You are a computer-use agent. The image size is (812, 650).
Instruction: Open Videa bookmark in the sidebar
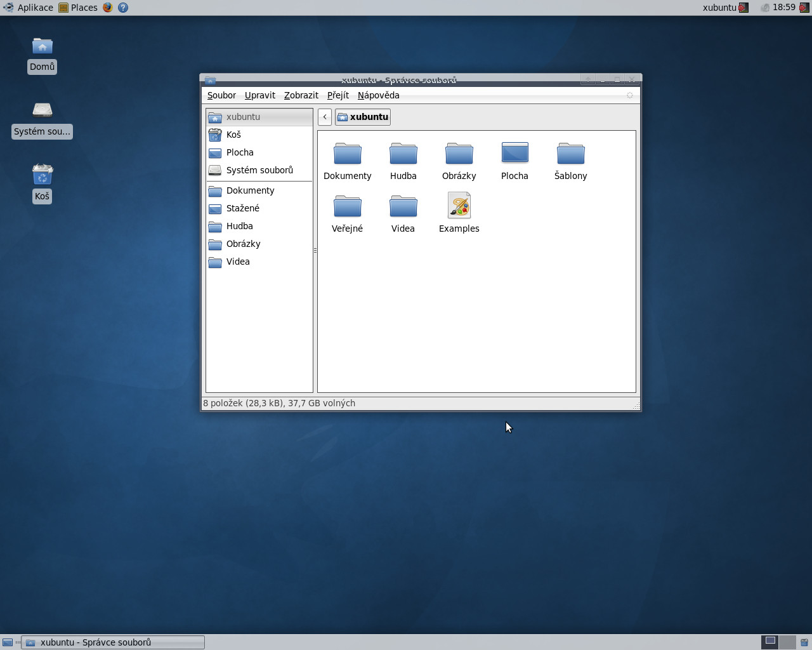(259, 262)
